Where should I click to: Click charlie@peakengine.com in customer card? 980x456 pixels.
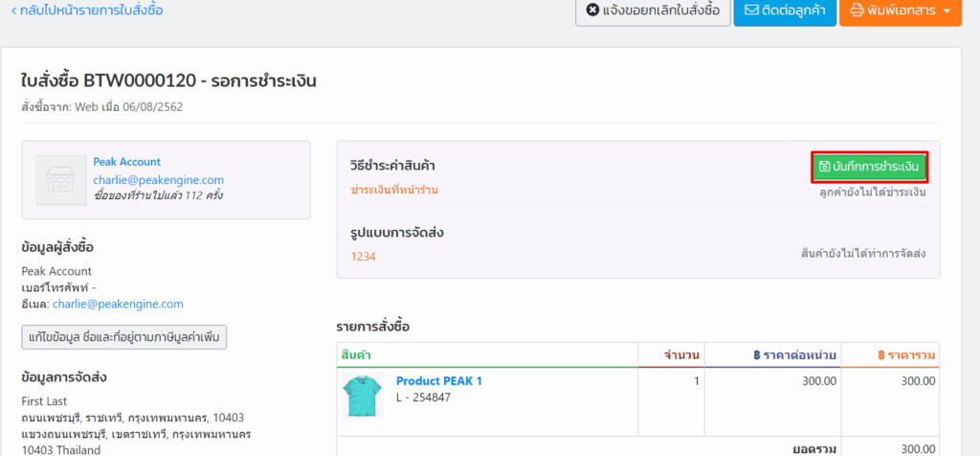(158, 180)
